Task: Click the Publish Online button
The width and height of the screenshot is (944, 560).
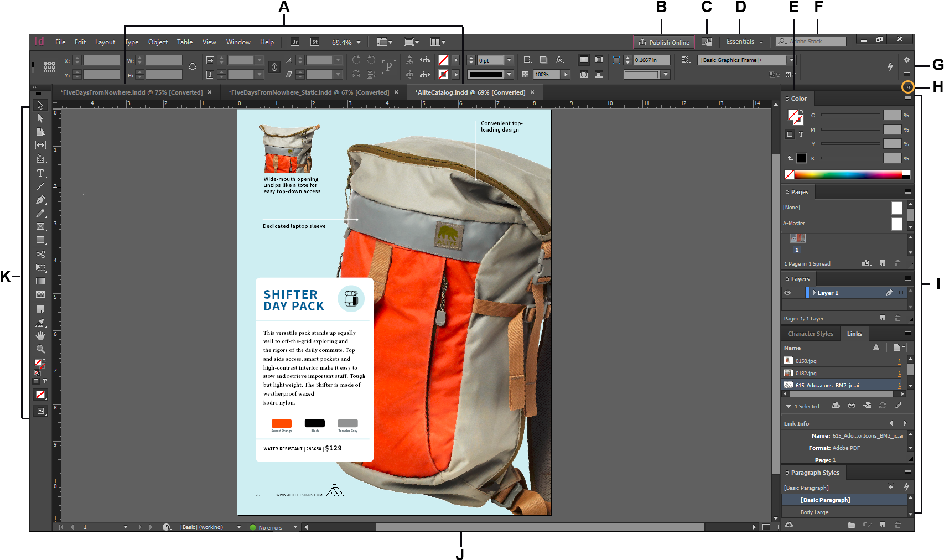Action: (663, 42)
